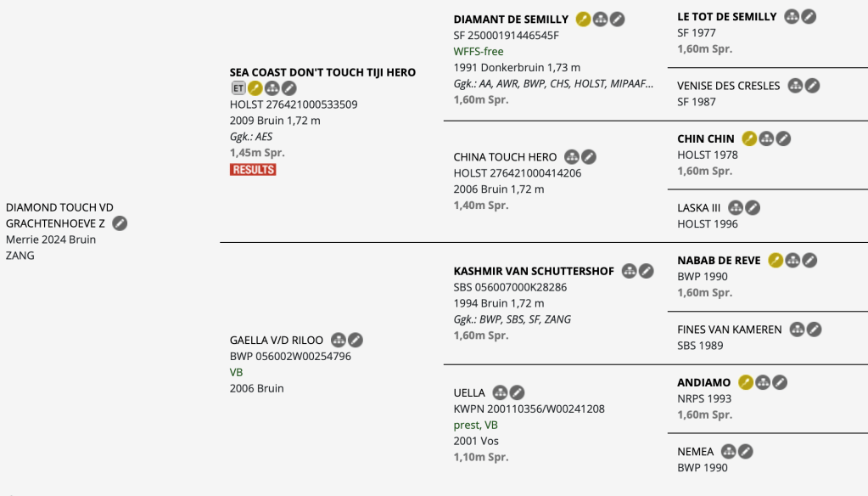Open pedigree tree icon for China Touch Hero

572,156
